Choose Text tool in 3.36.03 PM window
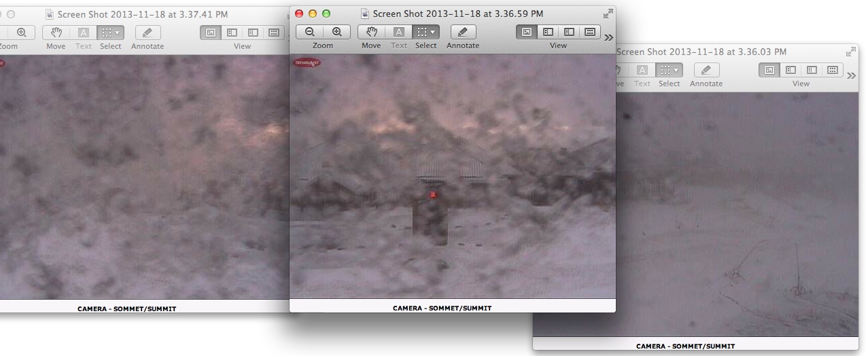This screenshot has height=356, width=868. [x=642, y=70]
